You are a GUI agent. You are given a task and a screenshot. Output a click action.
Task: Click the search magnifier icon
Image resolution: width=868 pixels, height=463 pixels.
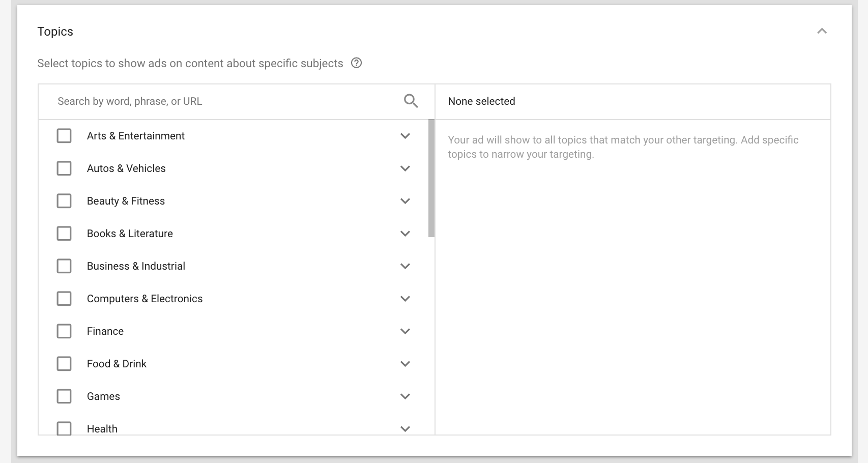click(x=411, y=101)
